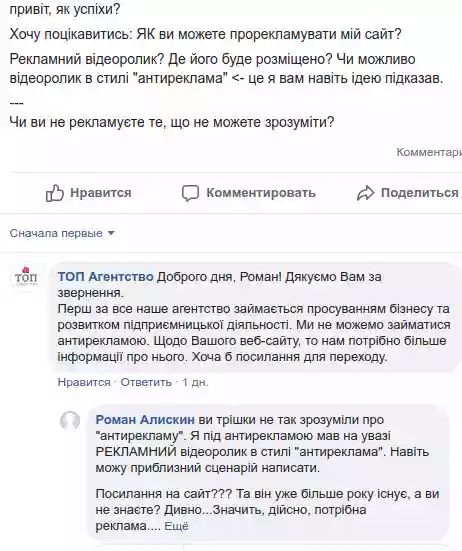The width and height of the screenshot is (462, 551).
Task: Reply with Ответить under agency comment
Action: click(x=146, y=382)
